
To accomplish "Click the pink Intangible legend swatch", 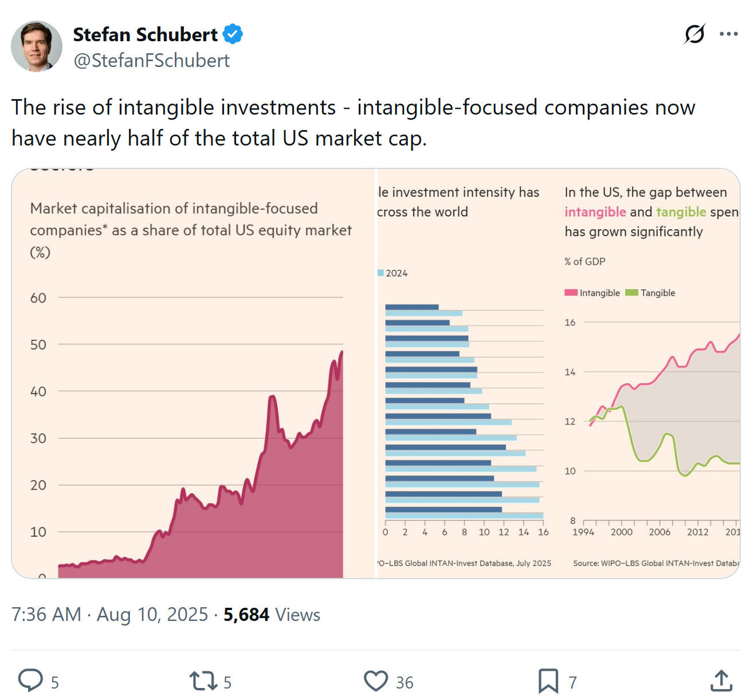I will coord(571,293).
